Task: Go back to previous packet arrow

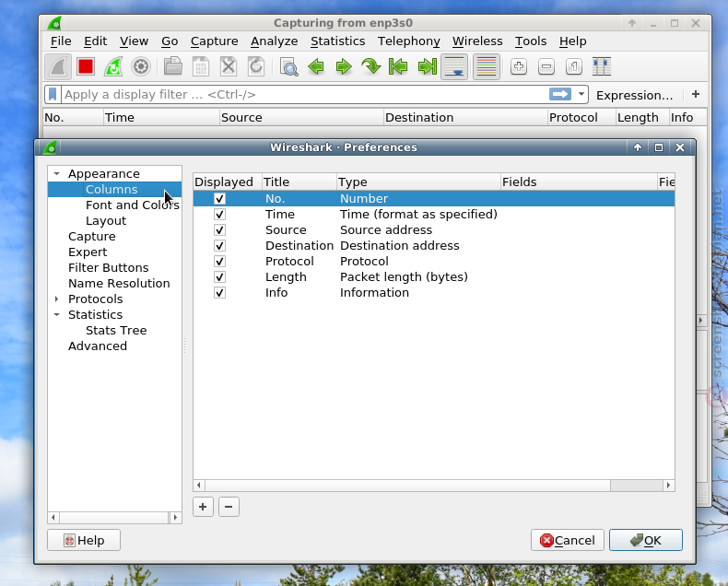Action: tap(316, 67)
